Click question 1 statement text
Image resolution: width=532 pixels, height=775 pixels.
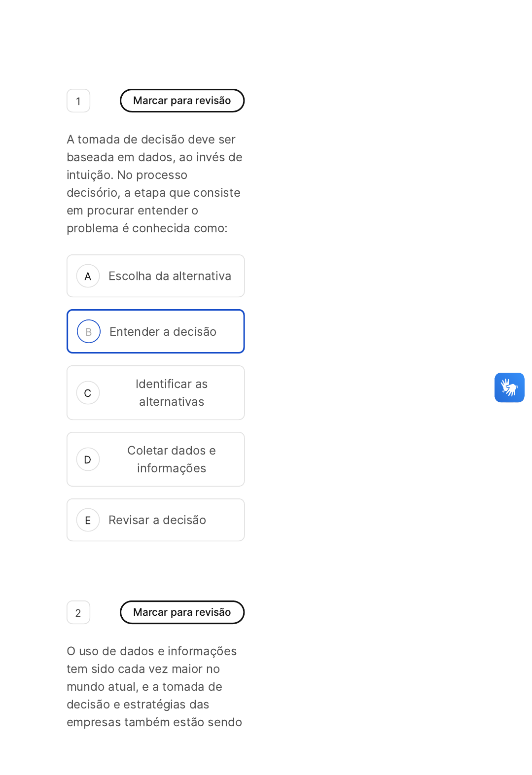click(x=155, y=184)
